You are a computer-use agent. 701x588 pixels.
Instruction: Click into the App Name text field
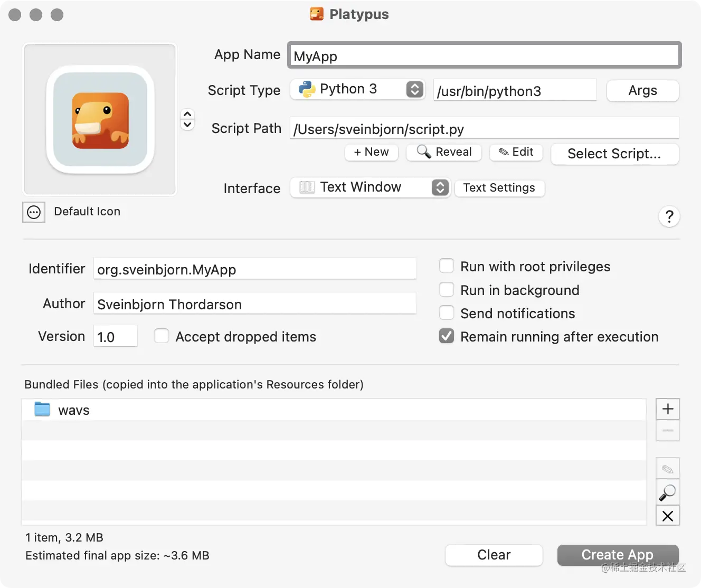tap(484, 56)
